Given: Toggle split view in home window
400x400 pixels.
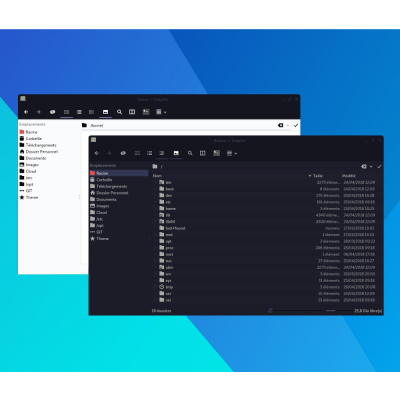Looking at the screenshot, I should coord(132,112).
